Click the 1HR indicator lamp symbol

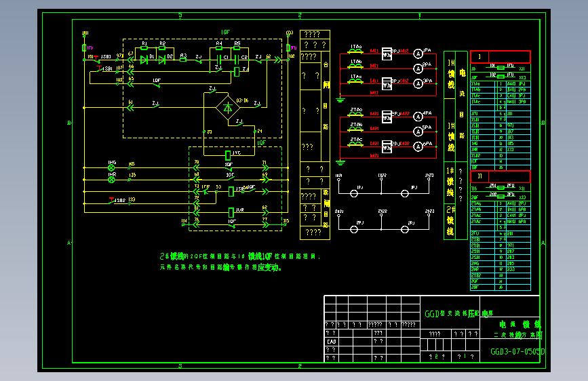[x=111, y=180]
